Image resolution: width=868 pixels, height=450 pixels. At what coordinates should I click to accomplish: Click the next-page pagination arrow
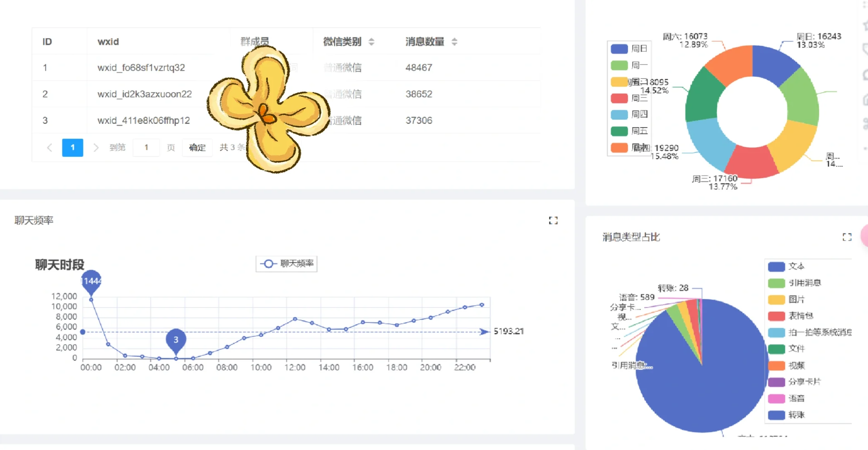coord(96,147)
